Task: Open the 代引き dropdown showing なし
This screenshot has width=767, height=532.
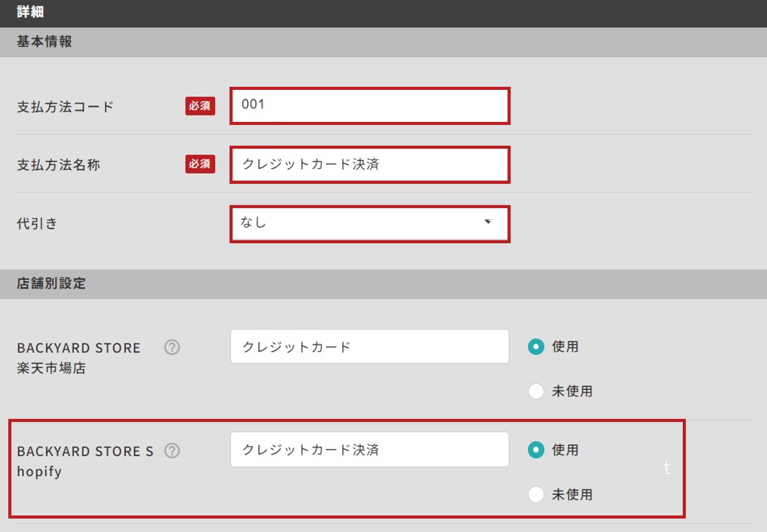Action: (x=370, y=224)
